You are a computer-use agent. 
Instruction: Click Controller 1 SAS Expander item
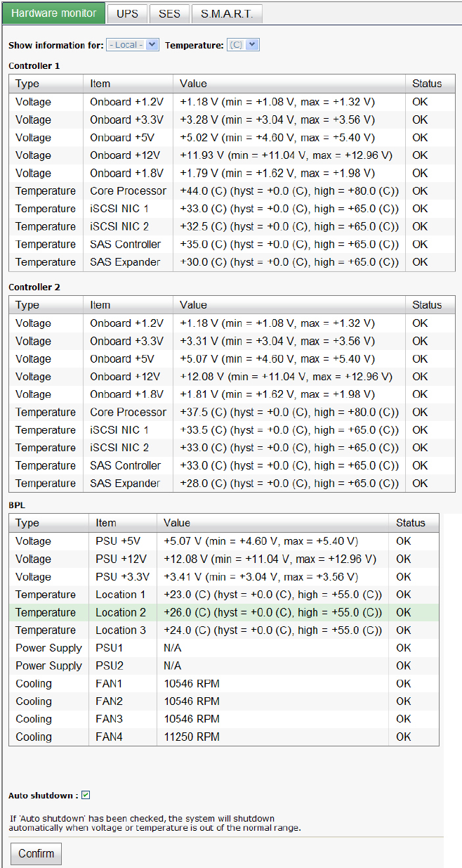[x=125, y=262]
